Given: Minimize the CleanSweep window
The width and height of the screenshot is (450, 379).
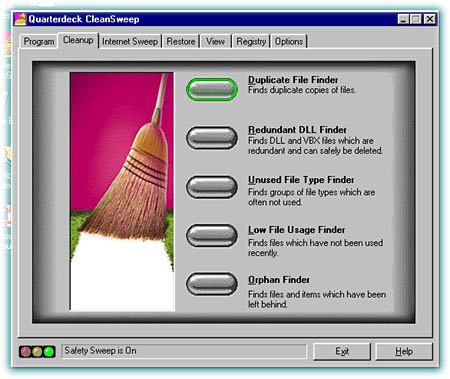Looking at the screenshot, I should (404, 19).
